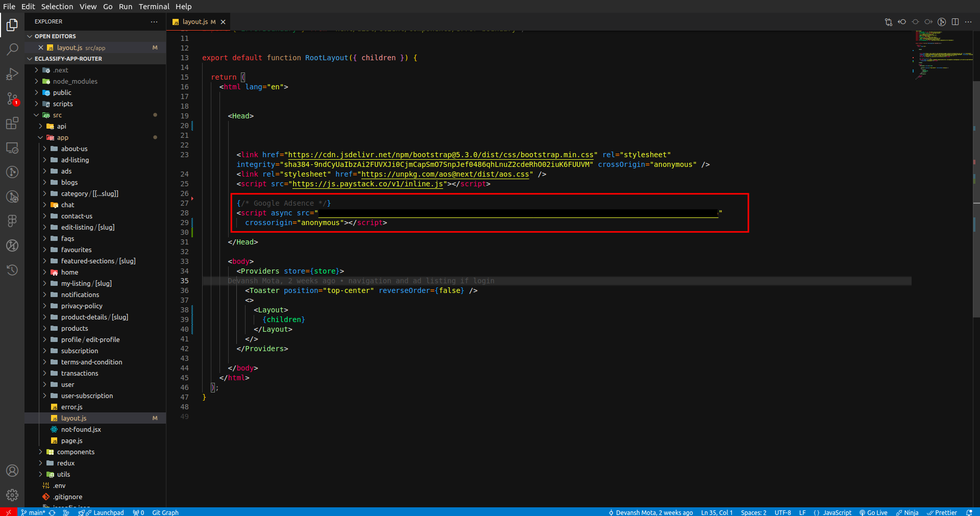This screenshot has width=980, height=516.
Task: Select the Run and Debug icon
Action: pos(12,74)
